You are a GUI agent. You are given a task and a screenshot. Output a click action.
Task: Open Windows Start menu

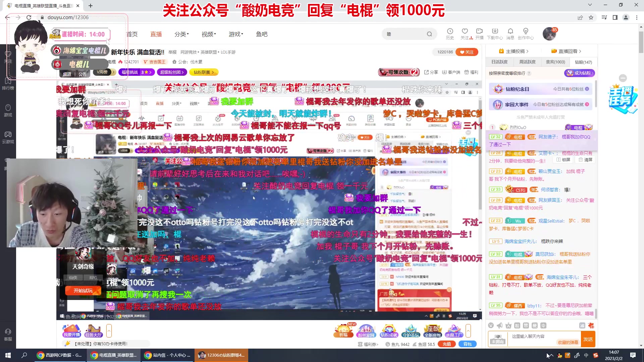point(8,355)
